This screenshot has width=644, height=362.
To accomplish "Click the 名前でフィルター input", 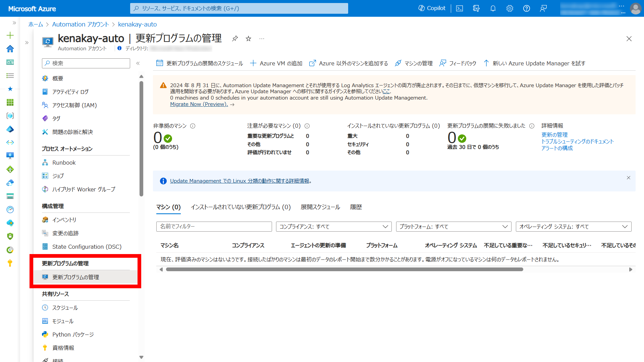I will (x=214, y=227).
